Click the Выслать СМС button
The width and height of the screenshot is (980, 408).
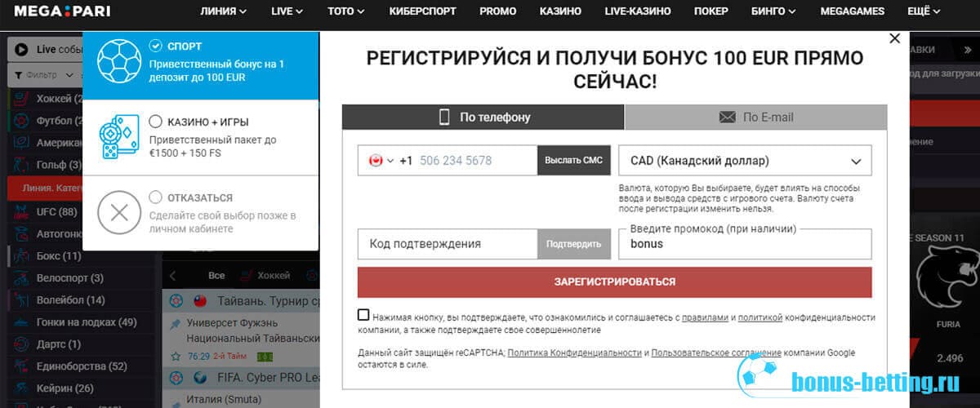(573, 161)
